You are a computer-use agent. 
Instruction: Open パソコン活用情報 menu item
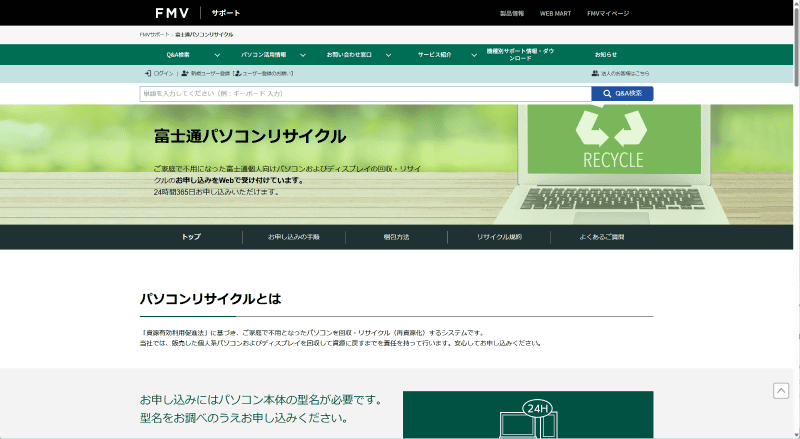(264, 55)
